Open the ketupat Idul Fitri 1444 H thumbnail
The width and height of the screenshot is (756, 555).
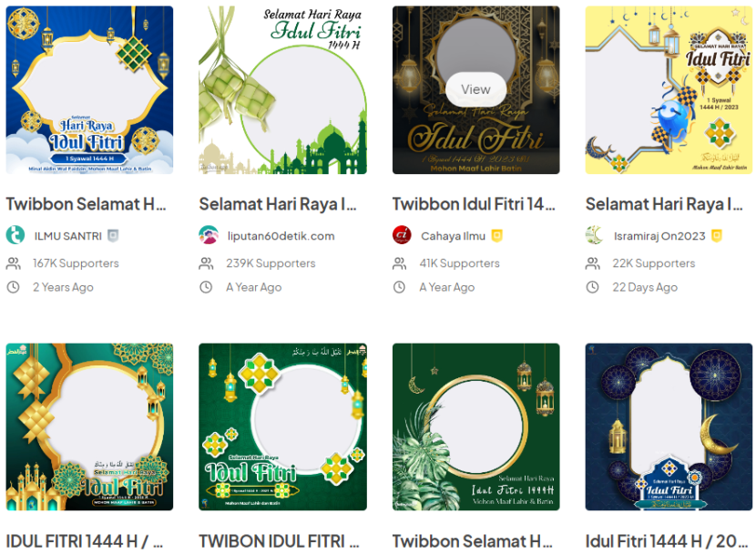pyautogui.click(x=282, y=89)
